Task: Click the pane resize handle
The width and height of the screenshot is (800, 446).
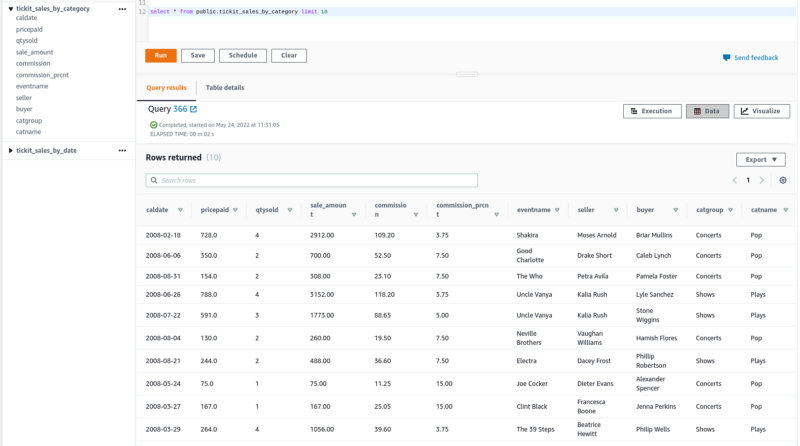Action: (467, 75)
